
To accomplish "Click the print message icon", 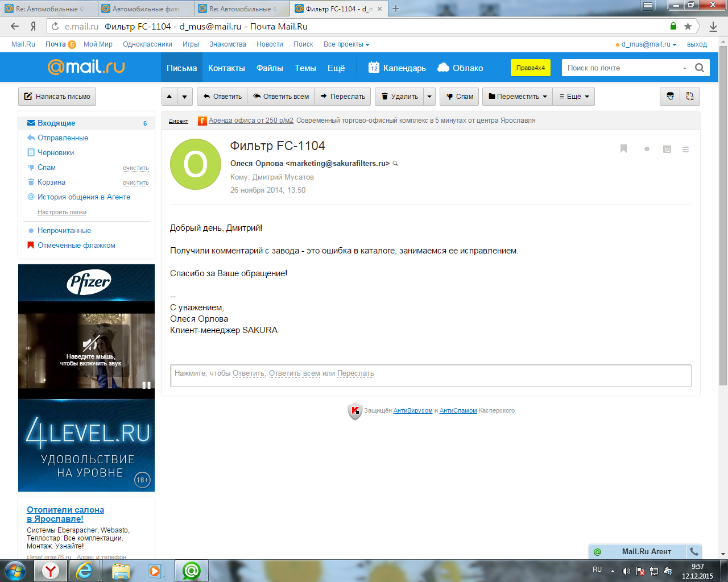I will click(670, 97).
